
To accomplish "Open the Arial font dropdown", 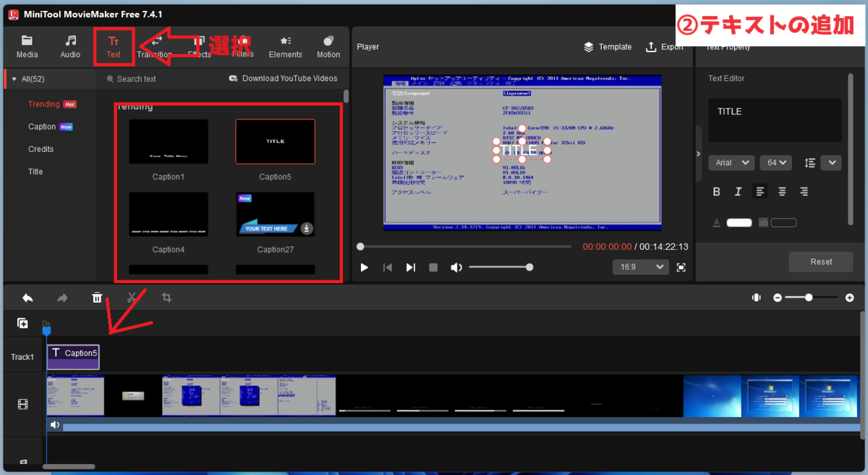I will [x=732, y=163].
